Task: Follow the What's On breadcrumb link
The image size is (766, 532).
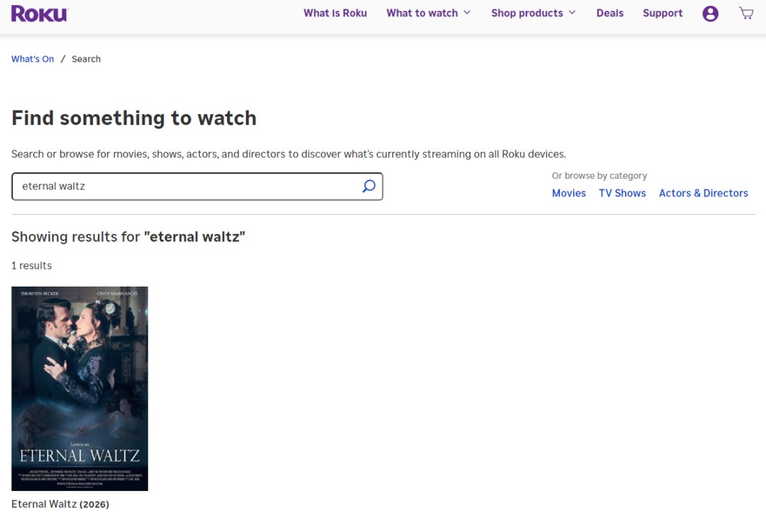Action: (33, 59)
